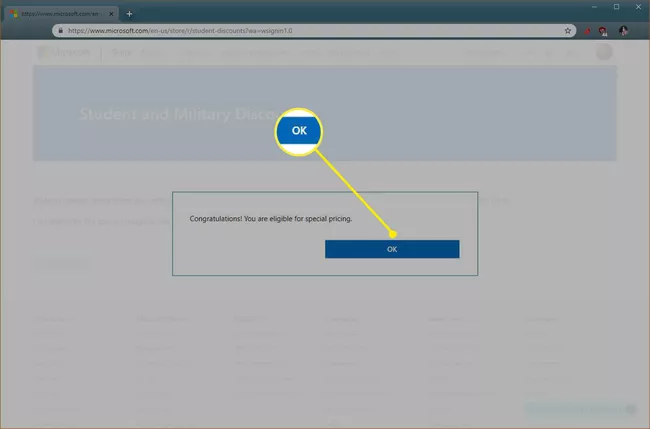Maximize the browser window
Image resolution: width=650 pixels, height=429 pixels.
[616, 7]
